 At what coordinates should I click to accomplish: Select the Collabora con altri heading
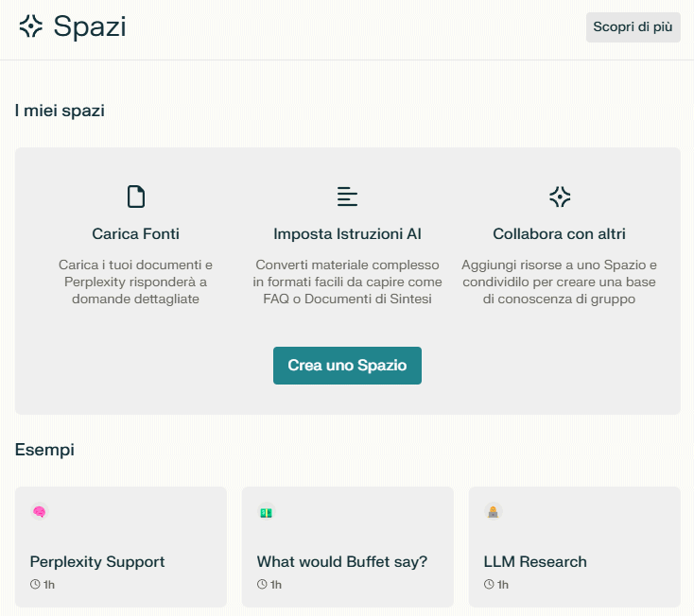click(x=559, y=233)
